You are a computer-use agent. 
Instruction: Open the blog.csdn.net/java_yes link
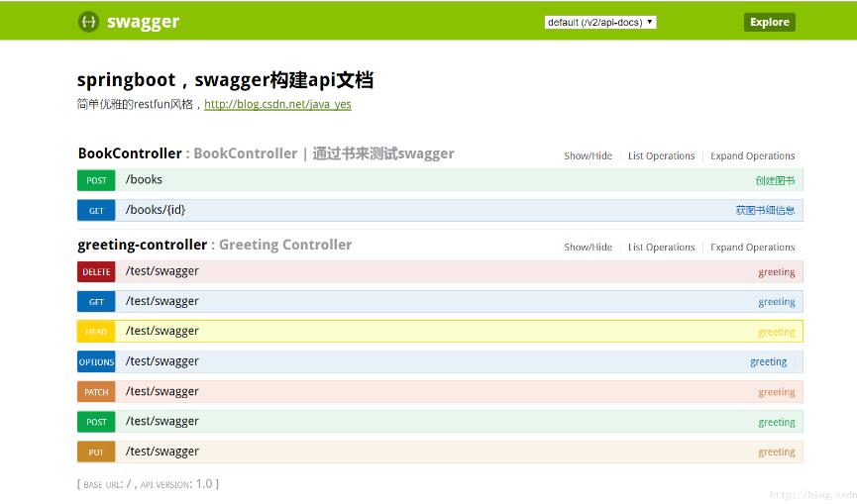[x=277, y=104]
